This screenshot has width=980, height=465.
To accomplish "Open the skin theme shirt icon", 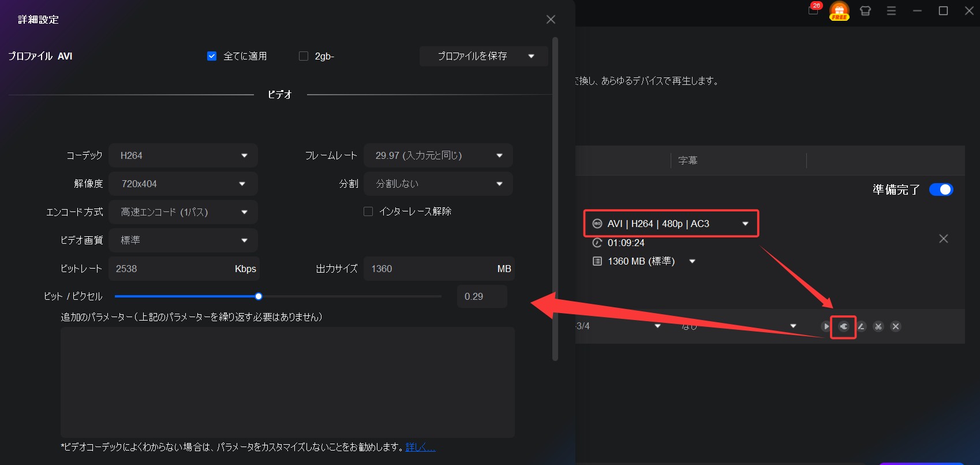I will (865, 11).
